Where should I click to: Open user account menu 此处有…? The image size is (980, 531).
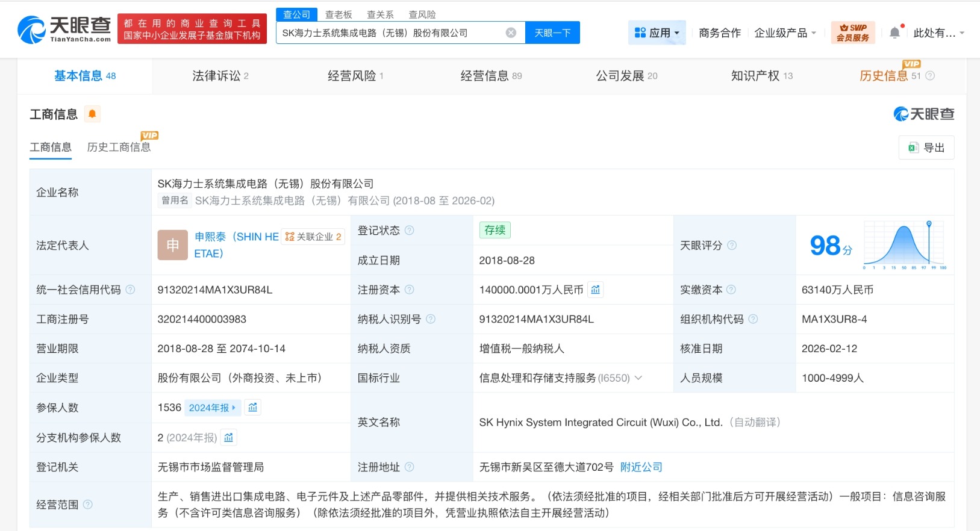click(x=938, y=33)
